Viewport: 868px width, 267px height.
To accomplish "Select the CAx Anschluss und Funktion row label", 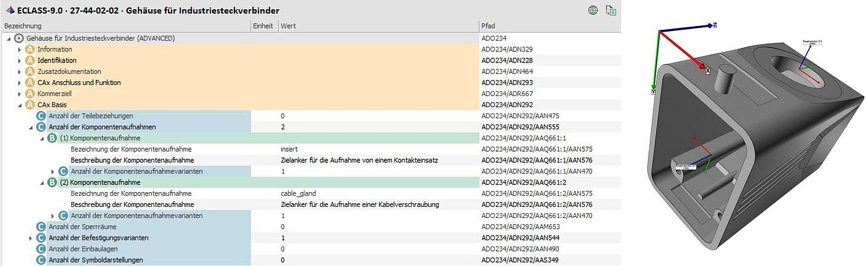I will click(x=79, y=83).
